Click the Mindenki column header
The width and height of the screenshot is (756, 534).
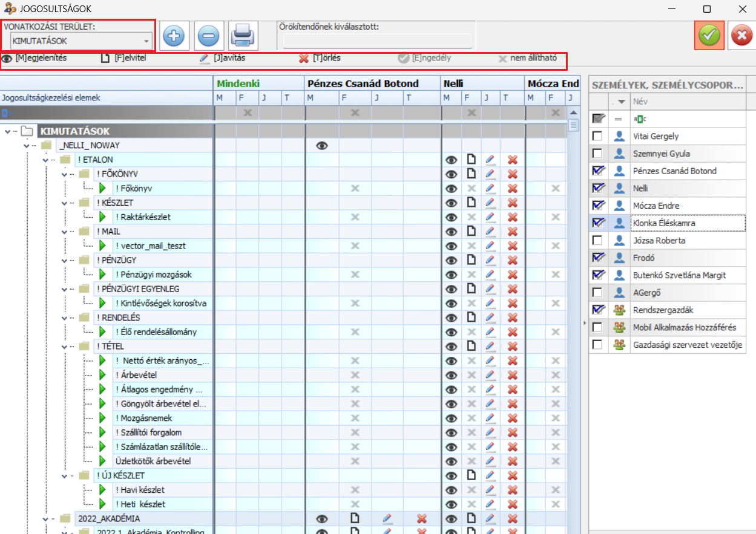pos(238,83)
